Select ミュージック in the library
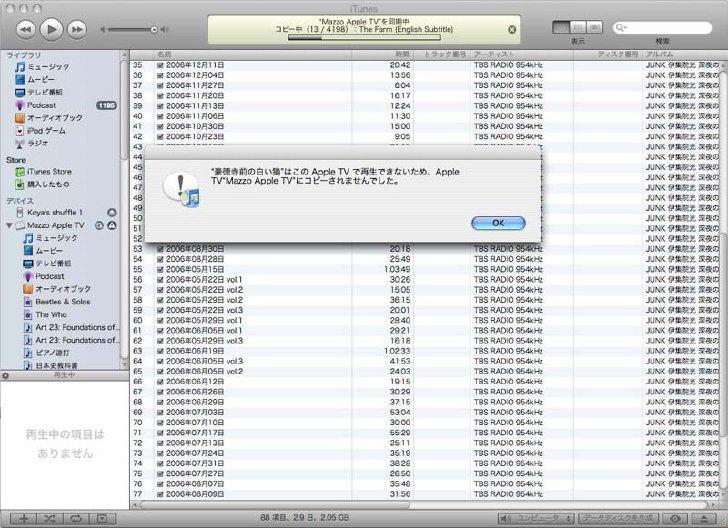 pos(48,67)
